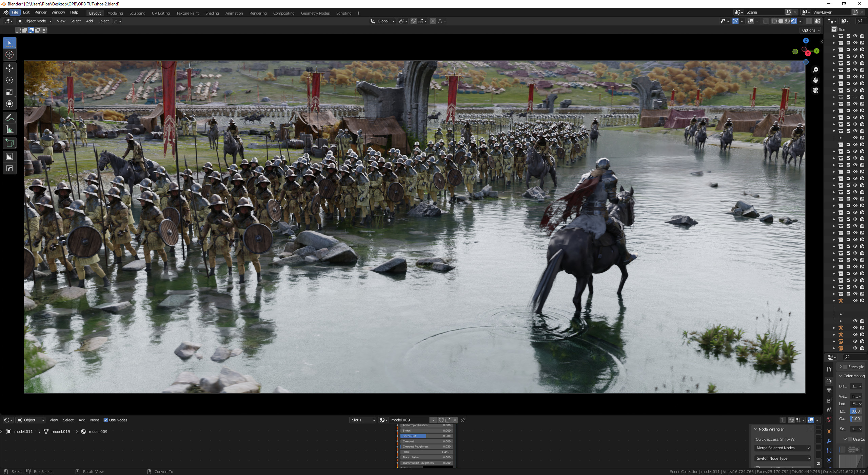Image resolution: width=868 pixels, height=475 pixels.
Task: Toggle the Use Nodes checkbox
Action: pyautogui.click(x=106, y=420)
